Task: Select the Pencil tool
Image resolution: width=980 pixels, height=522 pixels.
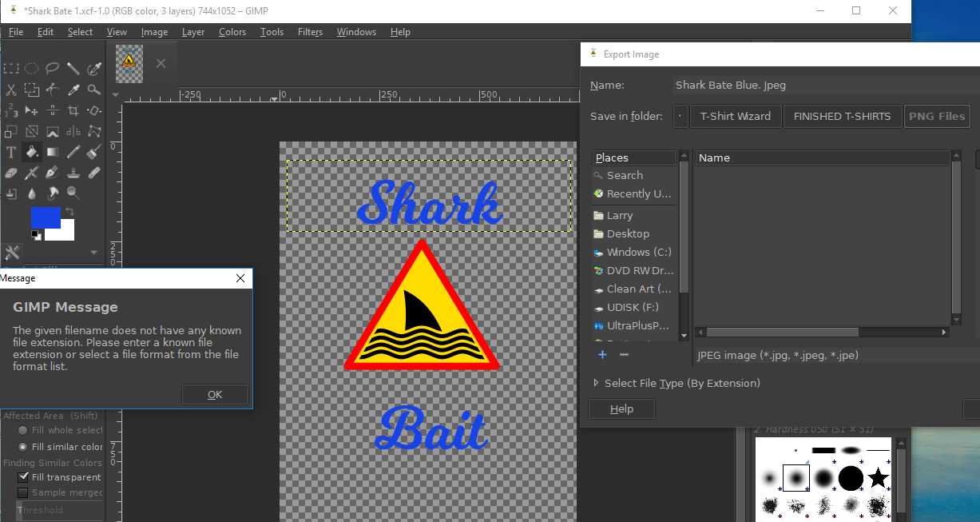Action: click(x=73, y=152)
